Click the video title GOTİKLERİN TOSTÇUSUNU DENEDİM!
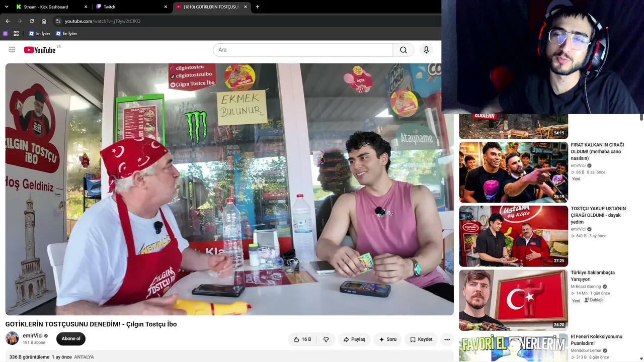Screen dimensions: 644x362 (x=91, y=324)
